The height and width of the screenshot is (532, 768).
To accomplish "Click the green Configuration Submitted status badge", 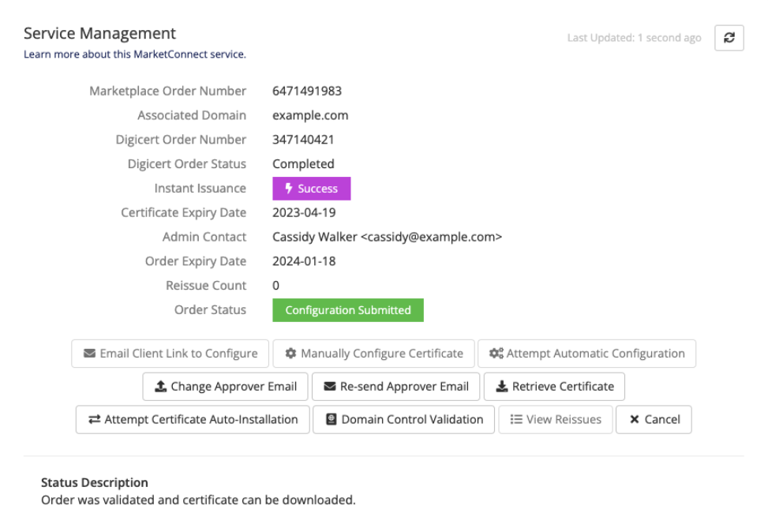I will (x=347, y=309).
